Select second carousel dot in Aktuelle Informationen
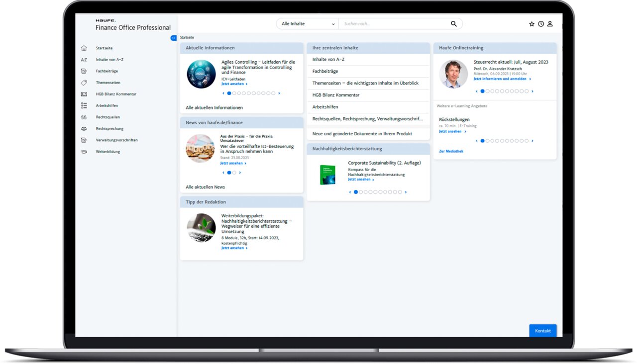The image size is (637, 364). click(x=234, y=93)
